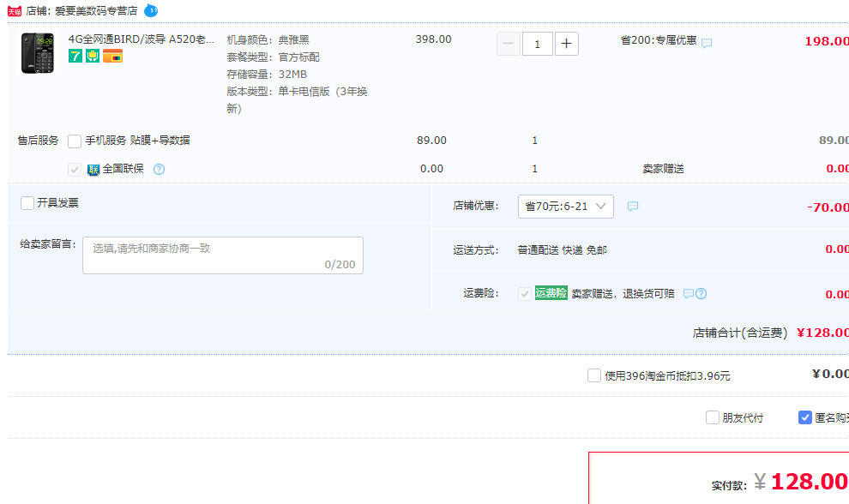Enable the 开具发票 invoice checkbox

27,203
